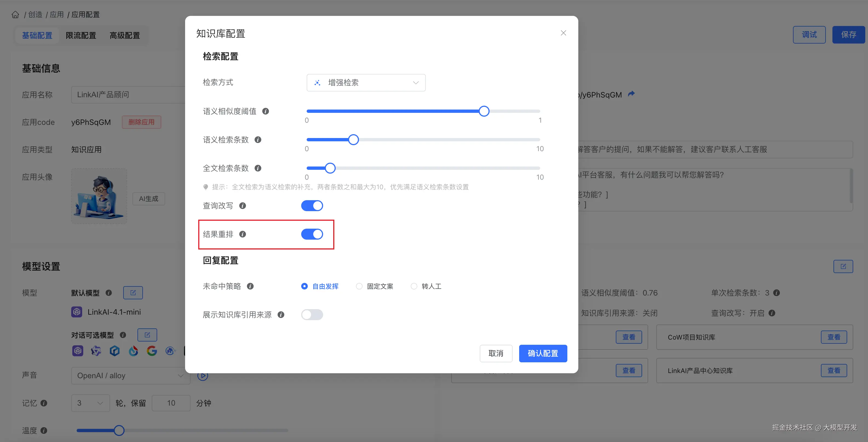Open the 检索方式 dropdown showing 增强检索
The image size is (868, 442).
366,82
